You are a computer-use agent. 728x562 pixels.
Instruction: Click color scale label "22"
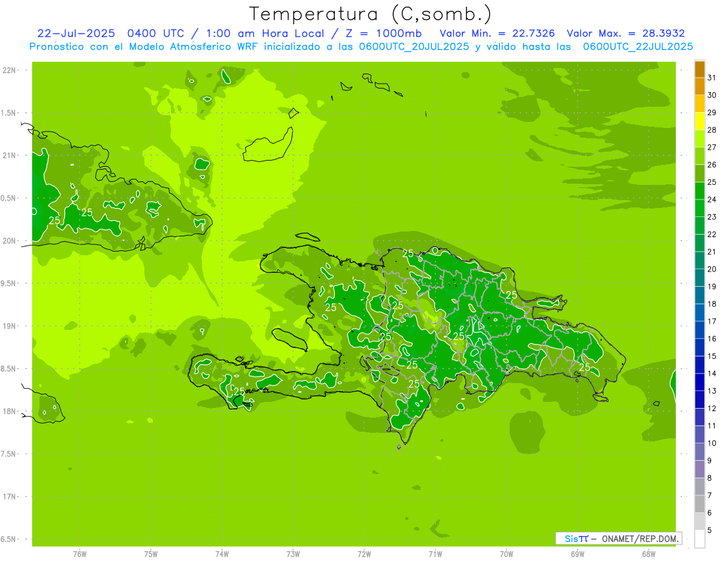click(712, 235)
